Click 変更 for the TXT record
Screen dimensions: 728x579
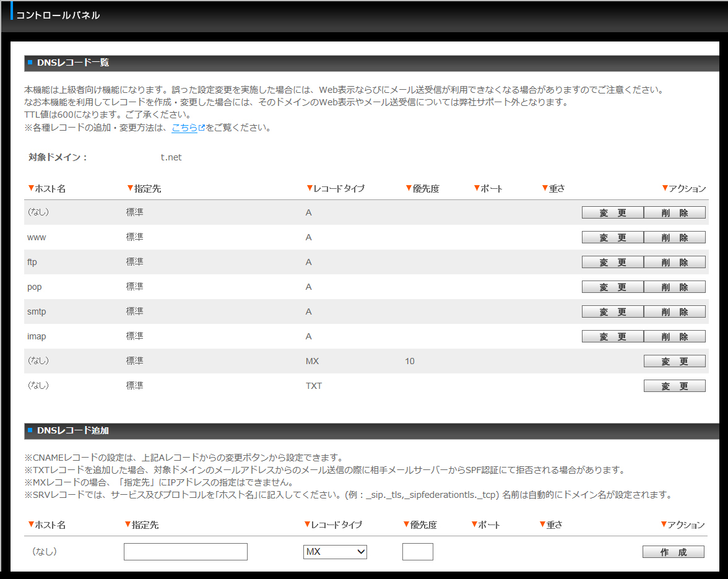[674, 386]
